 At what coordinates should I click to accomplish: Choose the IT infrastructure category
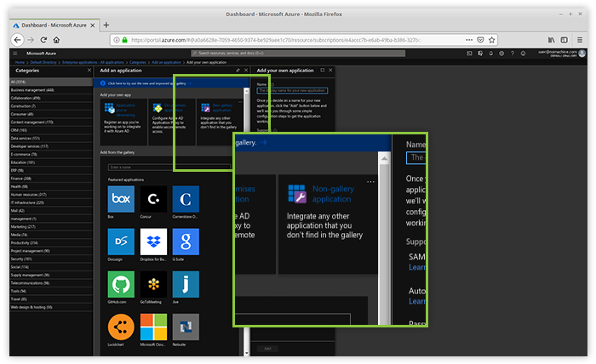(51, 202)
